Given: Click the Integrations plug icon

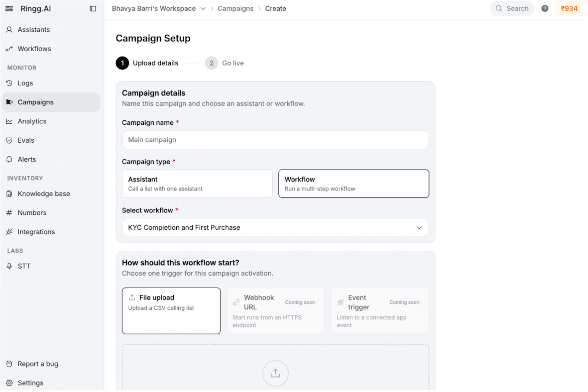Looking at the screenshot, I should pyautogui.click(x=9, y=232).
